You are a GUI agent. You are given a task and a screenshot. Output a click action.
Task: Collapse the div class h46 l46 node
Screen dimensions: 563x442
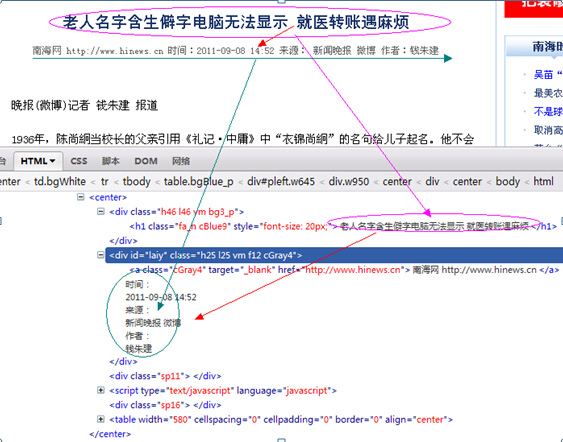[x=101, y=211]
